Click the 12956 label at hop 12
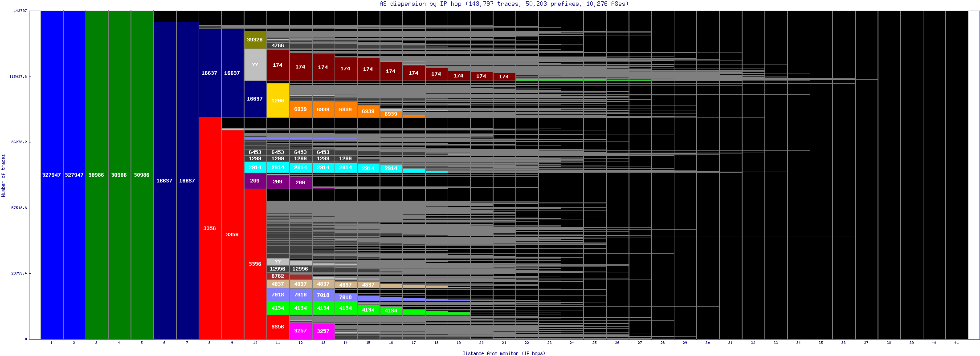Screen dimensions: 980x356 point(300,269)
